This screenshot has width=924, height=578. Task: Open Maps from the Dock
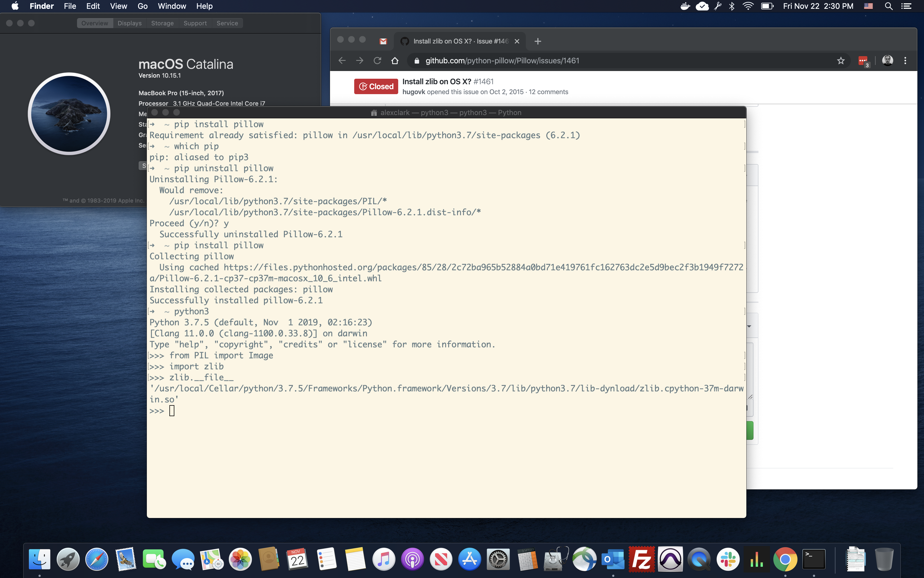(211, 559)
